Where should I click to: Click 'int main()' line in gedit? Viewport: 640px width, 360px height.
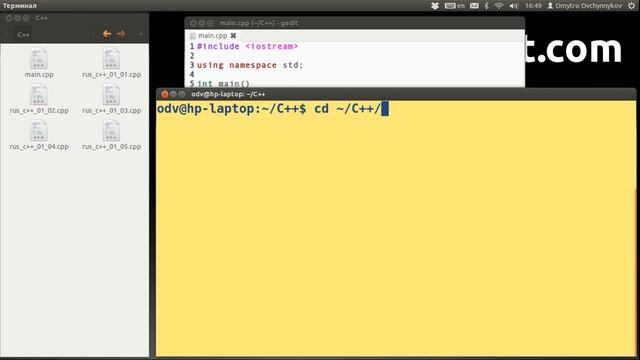[x=223, y=84]
